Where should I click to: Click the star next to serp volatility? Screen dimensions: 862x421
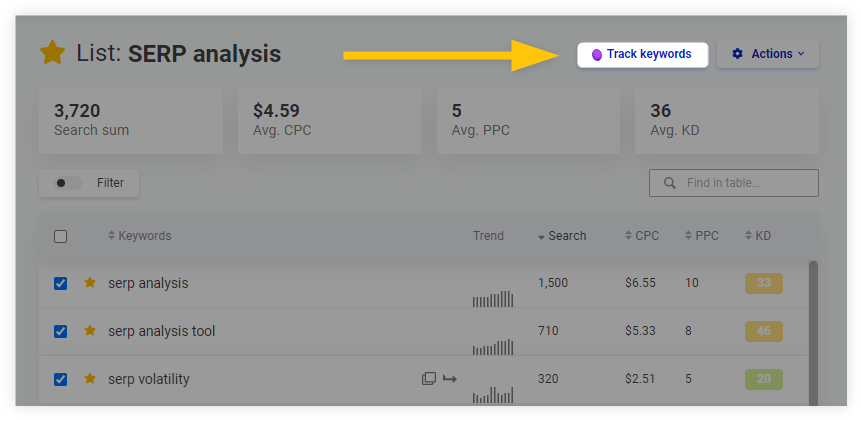click(x=89, y=379)
